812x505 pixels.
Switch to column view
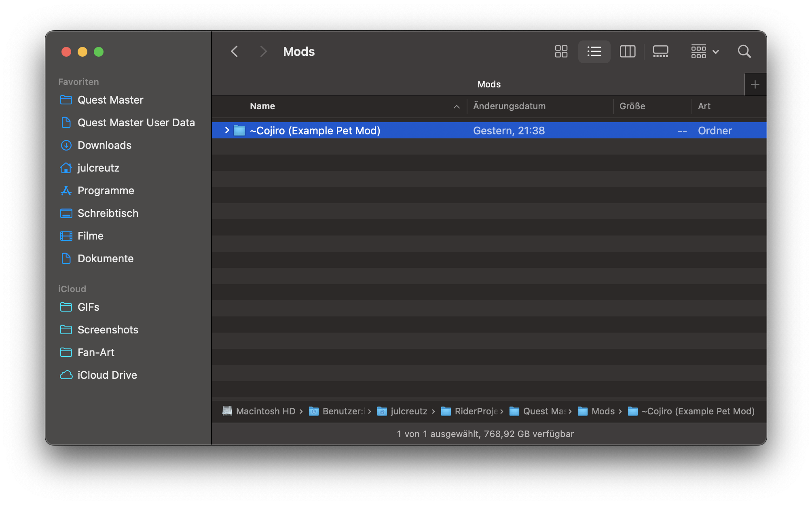click(x=628, y=51)
